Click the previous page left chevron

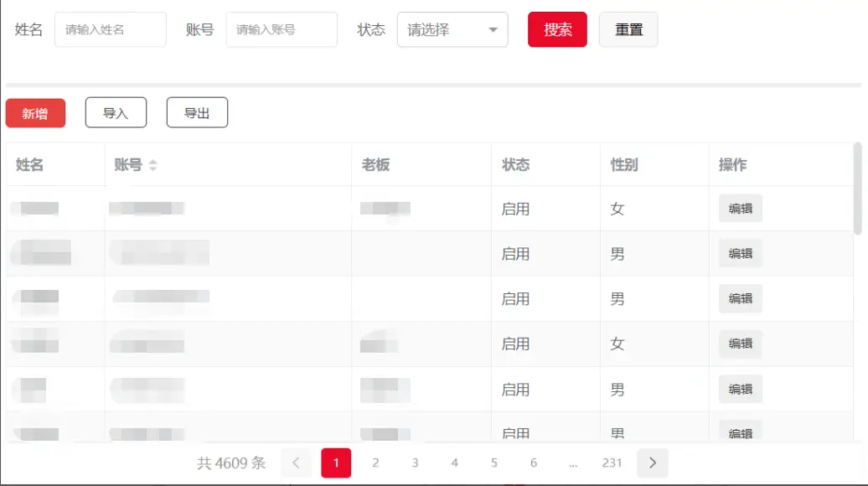tap(296, 463)
